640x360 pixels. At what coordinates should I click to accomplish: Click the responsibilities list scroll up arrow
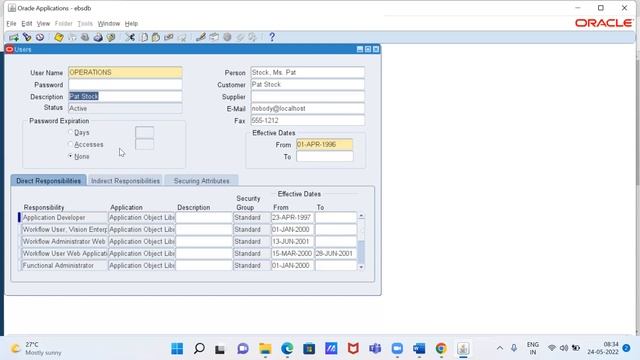pos(361,216)
